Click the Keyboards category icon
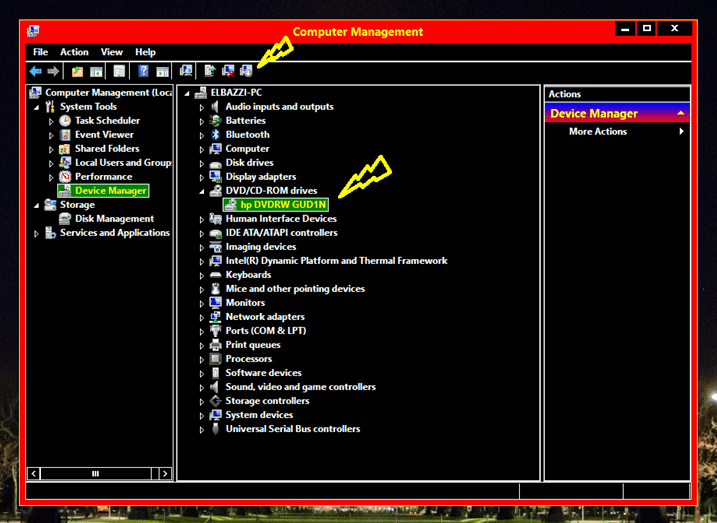Image resolution: width=717 pixels, height=523 pixels. (215, 275)
